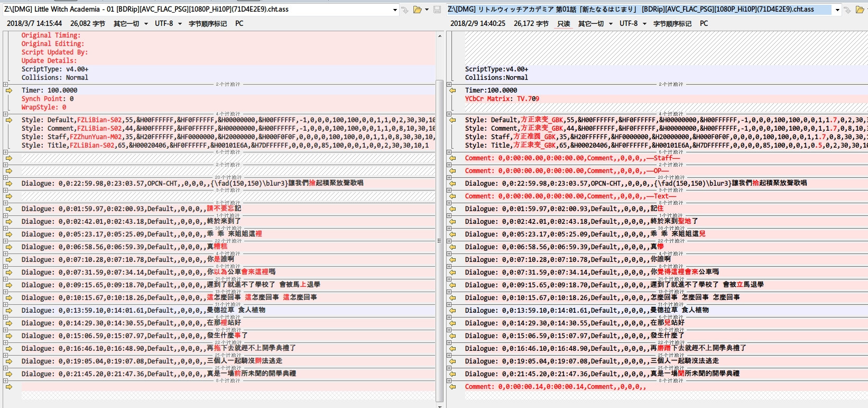Copy left OPCN-CHT dialogue line to right
Image resolution: width=868 pixels, height=408 pixels.
pyautogui.click(x=9, y=184)
